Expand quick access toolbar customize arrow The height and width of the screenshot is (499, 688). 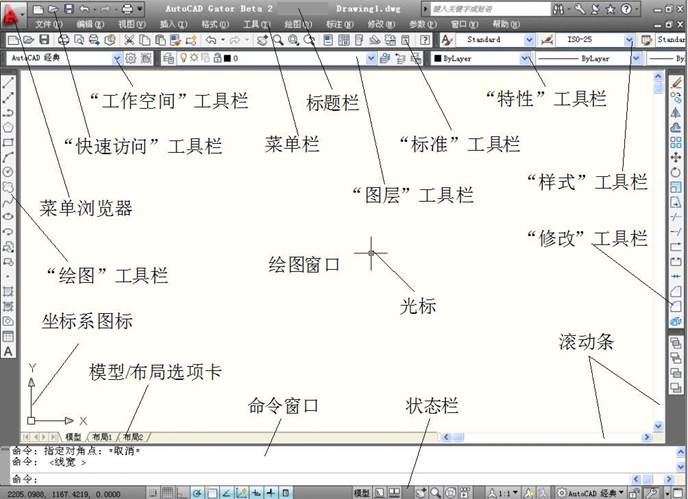click(x=140, y=9)
